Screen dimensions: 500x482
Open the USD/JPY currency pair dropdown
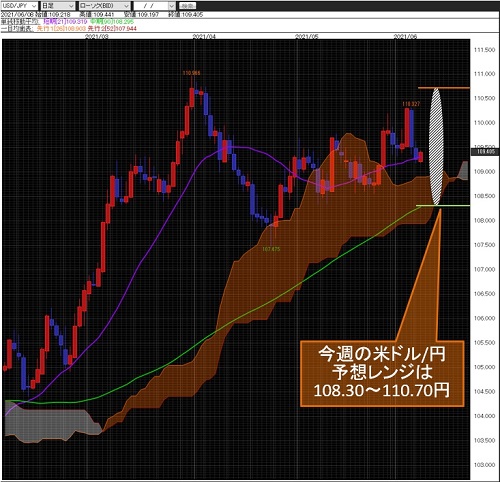tap(19, 6)
